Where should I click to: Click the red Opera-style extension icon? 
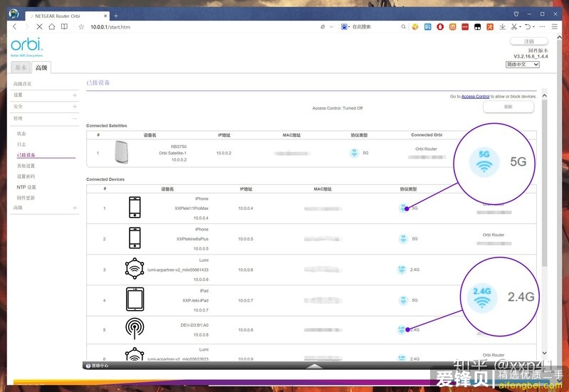(x=440, y=27)
